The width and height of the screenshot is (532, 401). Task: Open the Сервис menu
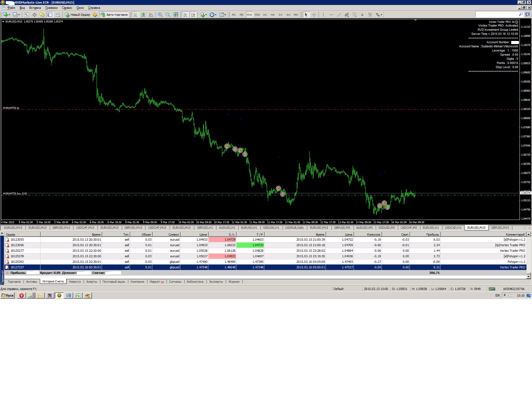67,8
